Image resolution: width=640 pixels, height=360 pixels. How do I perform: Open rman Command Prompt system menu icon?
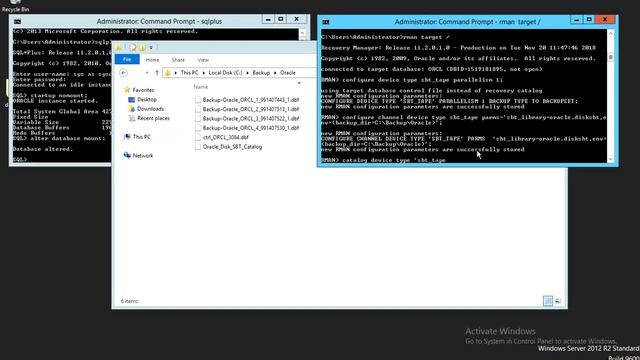click(325, 22)
